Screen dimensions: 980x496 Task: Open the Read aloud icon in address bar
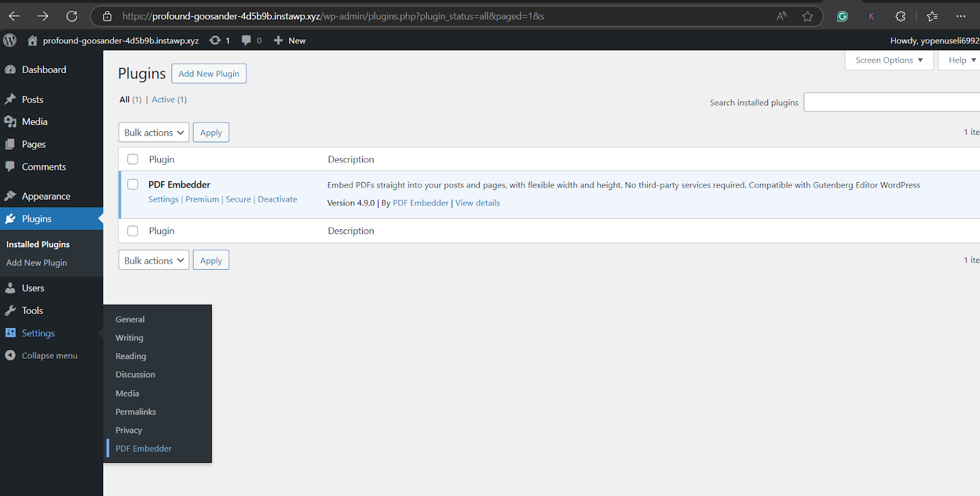(782, 17)
